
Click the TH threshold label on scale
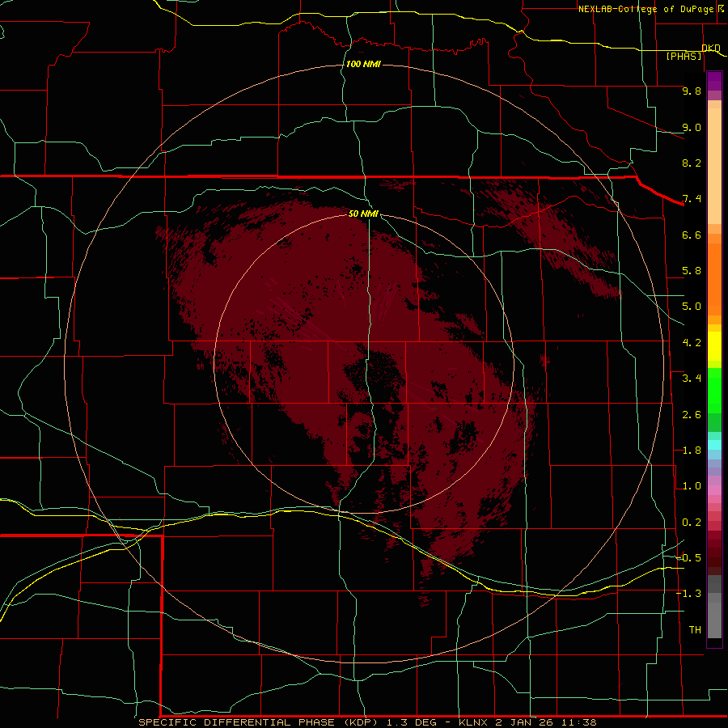(x=695, y=629)
